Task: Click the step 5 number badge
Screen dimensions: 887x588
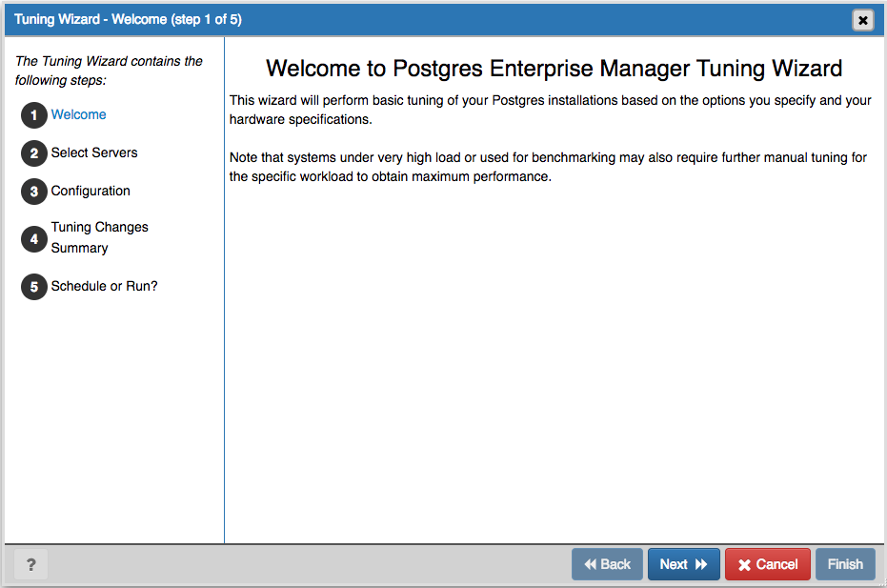Action: 34,287
